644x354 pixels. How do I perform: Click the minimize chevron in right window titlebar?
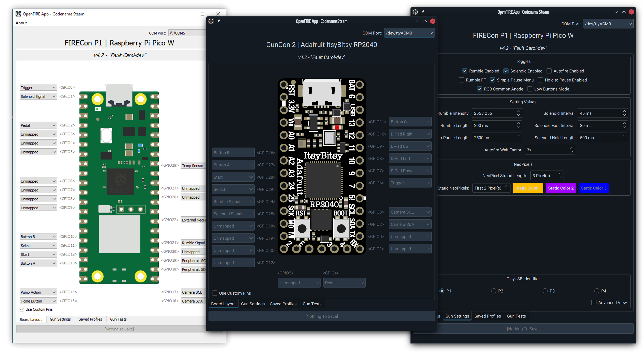tap(616, 12)
